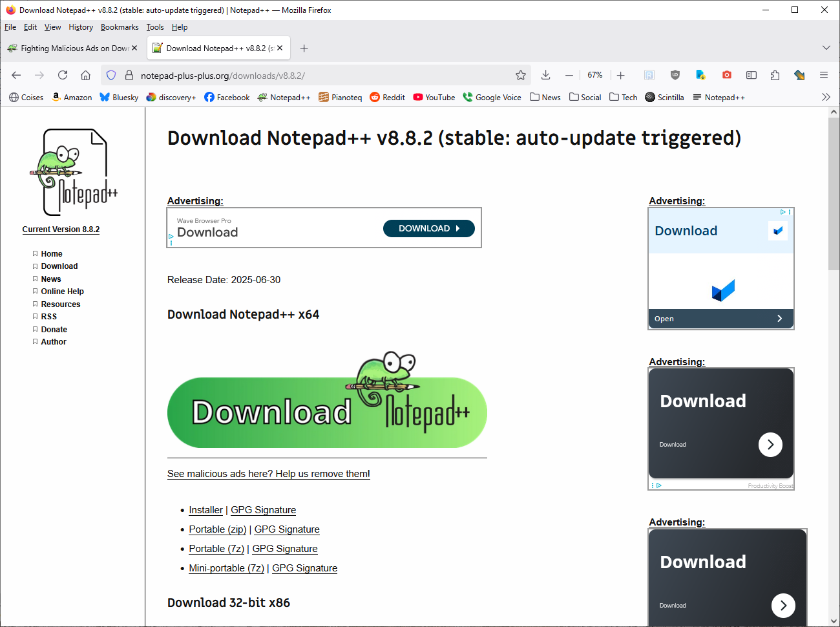
Task: List all tabs dropdown arrow
Action: click(826, 48)
